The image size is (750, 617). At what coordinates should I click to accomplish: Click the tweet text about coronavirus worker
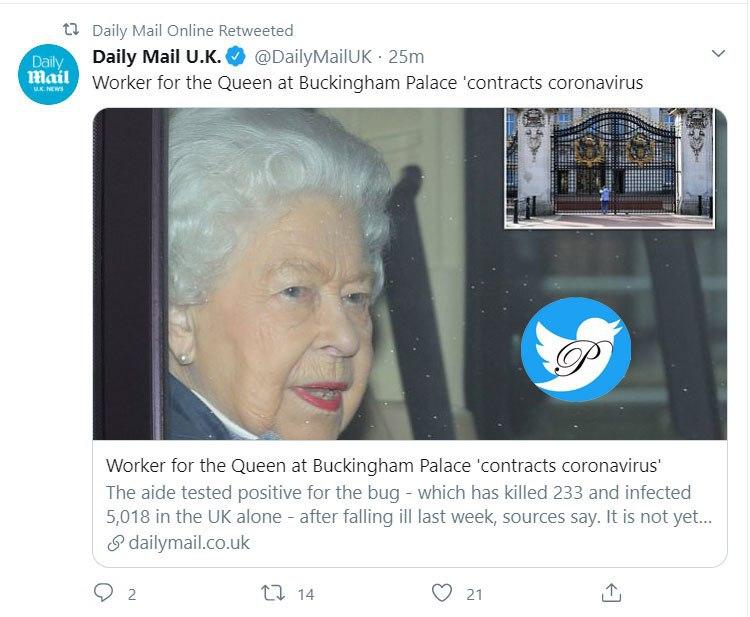[367, 82]
